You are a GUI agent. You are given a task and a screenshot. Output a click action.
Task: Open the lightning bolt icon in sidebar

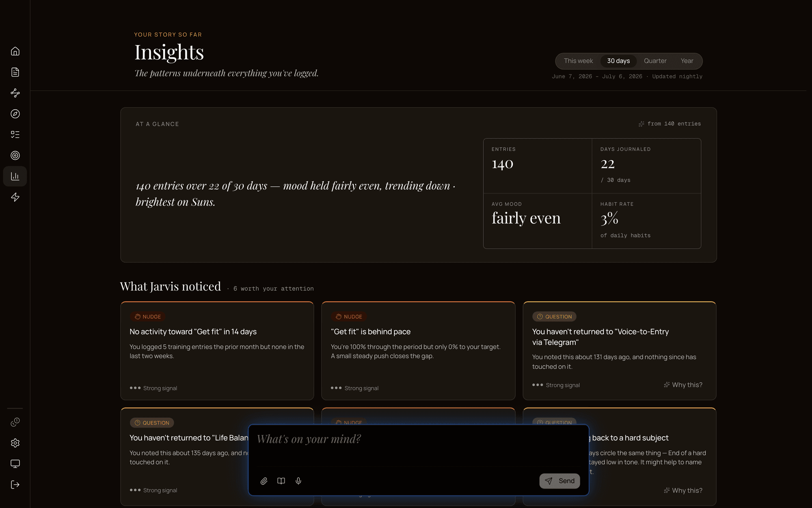(15, 197)
